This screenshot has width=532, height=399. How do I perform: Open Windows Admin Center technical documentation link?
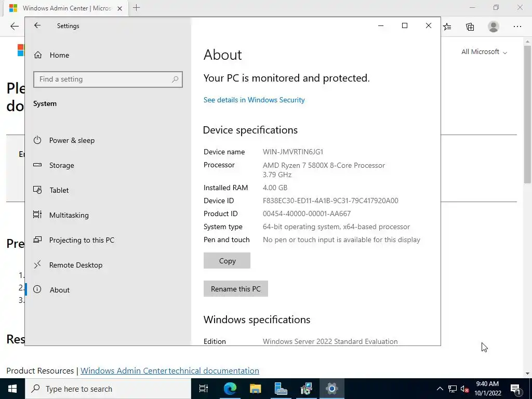point(170,370)
